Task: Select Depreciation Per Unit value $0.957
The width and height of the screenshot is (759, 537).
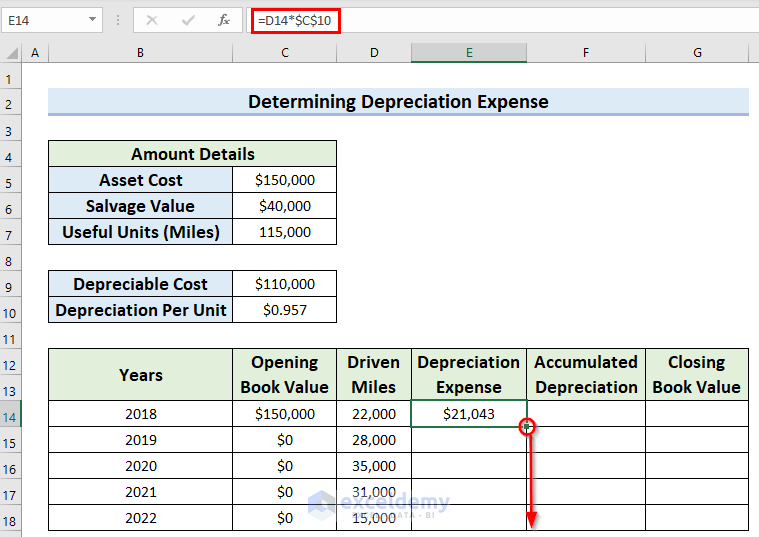Action: tap(284, 310)
